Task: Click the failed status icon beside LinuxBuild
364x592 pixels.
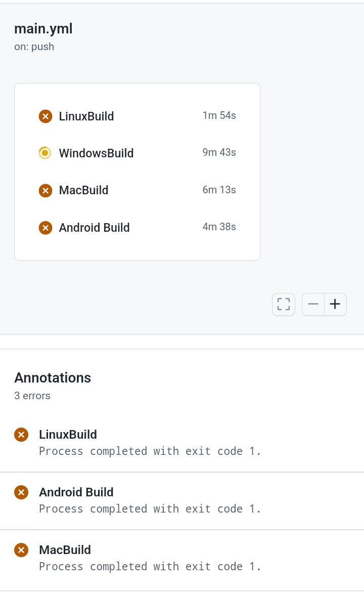Action: tap(45, 116)
